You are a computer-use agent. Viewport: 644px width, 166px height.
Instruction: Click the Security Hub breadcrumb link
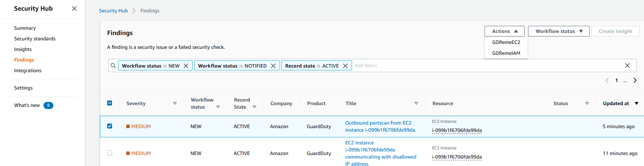113,11
